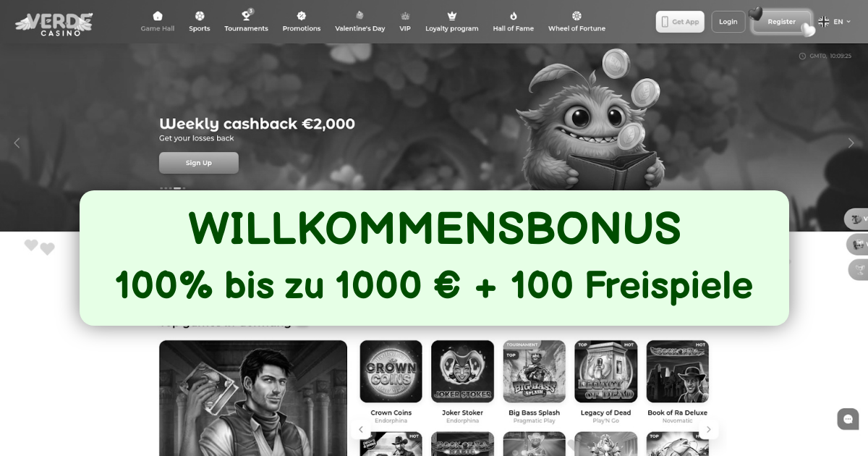Show next banner with right arrow

pyautogui.click(x=851, y=143)
